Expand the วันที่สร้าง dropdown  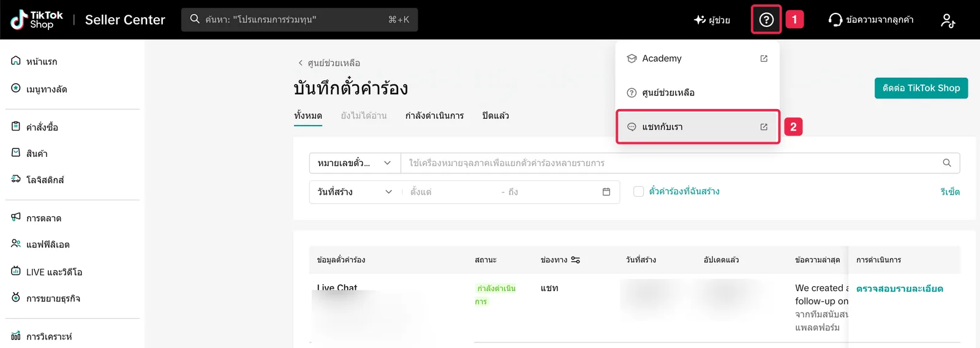tap(354, 192)
